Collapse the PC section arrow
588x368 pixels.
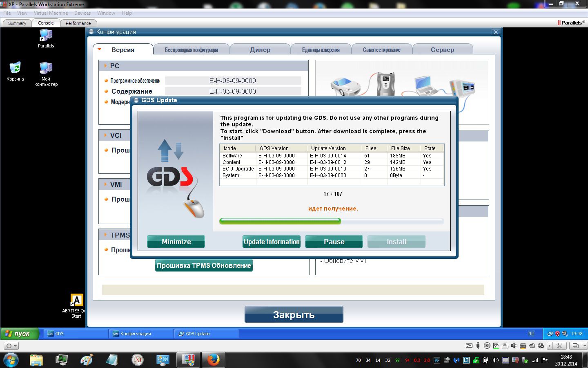105,66
